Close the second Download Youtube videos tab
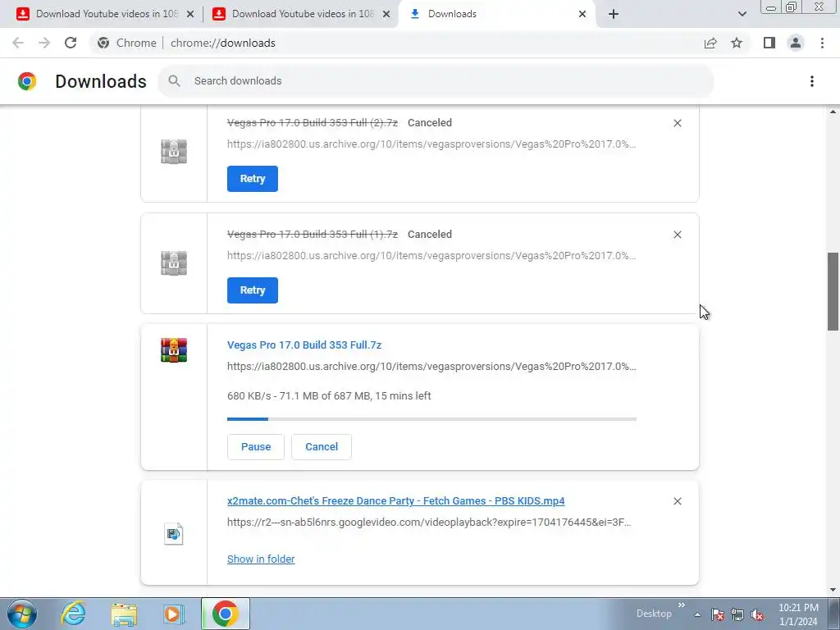 tap(386, 14)
